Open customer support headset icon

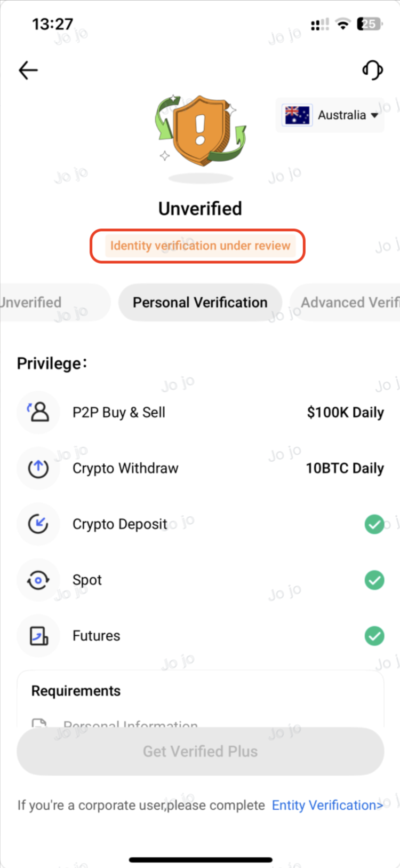(x=372, y=70)
